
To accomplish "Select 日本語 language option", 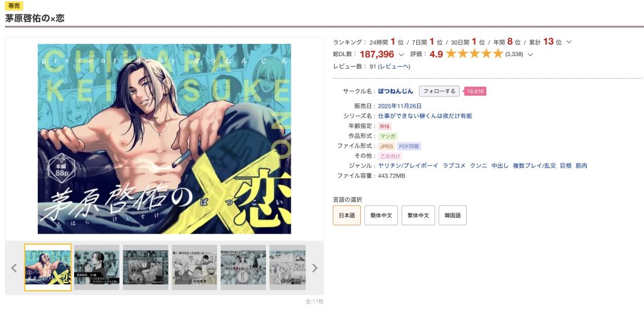I will [347, 215].
